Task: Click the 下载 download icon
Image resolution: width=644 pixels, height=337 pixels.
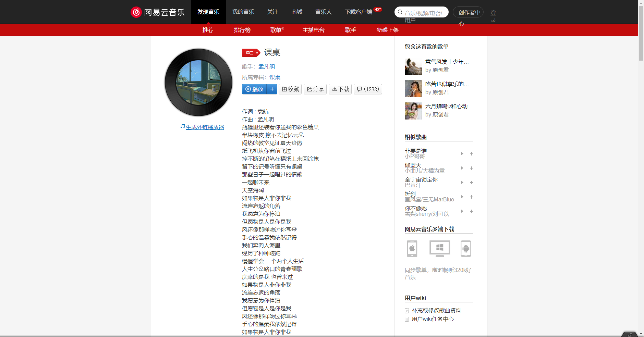Action: pyautogui.click(x=340, y=89)
